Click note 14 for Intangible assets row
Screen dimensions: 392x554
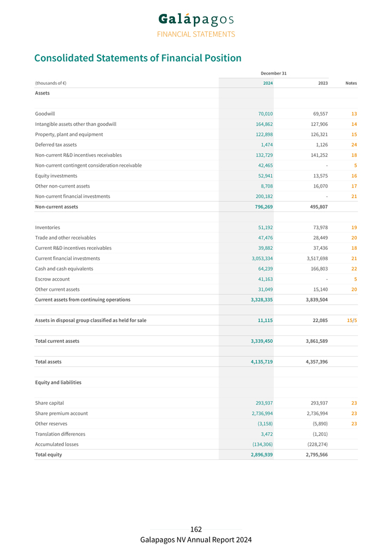click(354, 124)
